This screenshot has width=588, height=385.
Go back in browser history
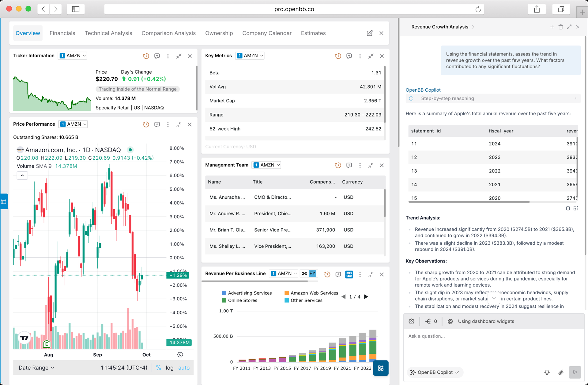[43, 9]
